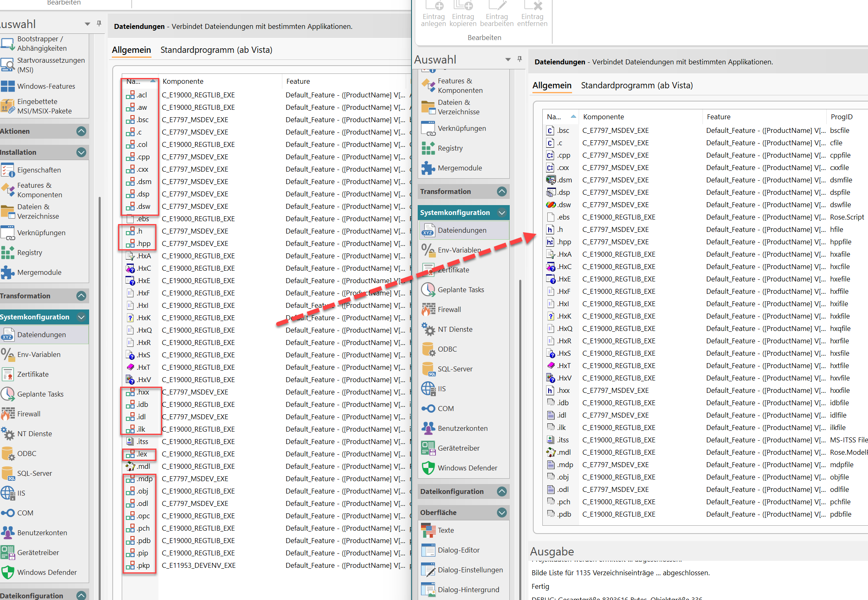Select ODBC icon in left window sidebar

(7, 454)
